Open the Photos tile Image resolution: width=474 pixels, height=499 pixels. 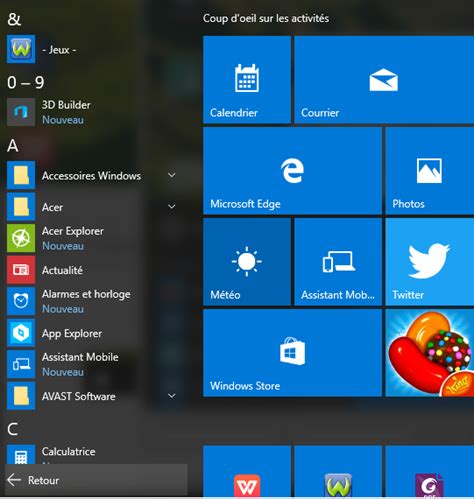[430, 171]
